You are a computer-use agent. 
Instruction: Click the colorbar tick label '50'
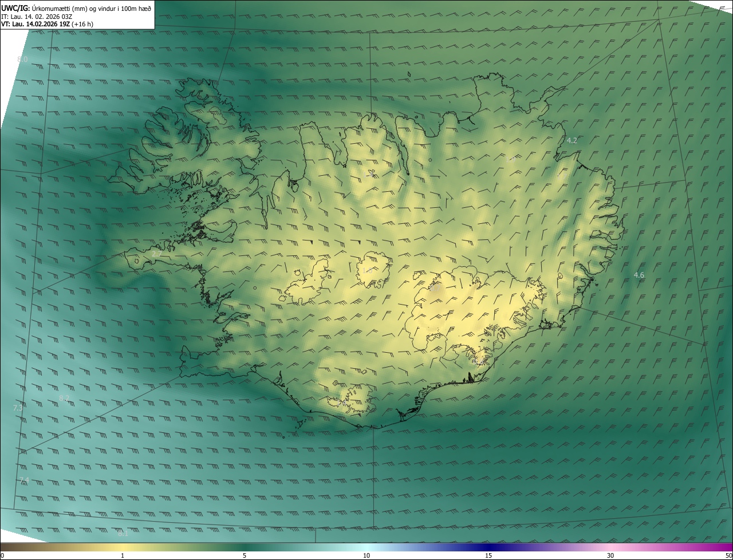(x=728, y=555)
